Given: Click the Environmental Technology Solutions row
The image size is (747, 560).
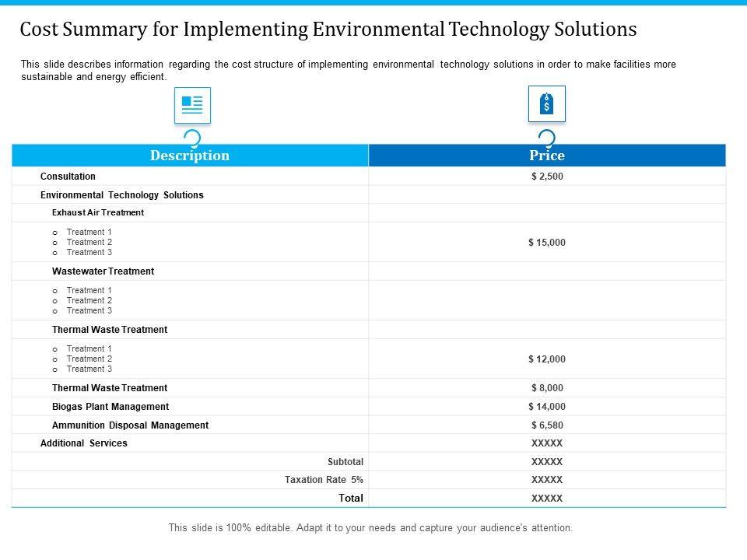Looking at the screenshot, I should pos(121,195).
